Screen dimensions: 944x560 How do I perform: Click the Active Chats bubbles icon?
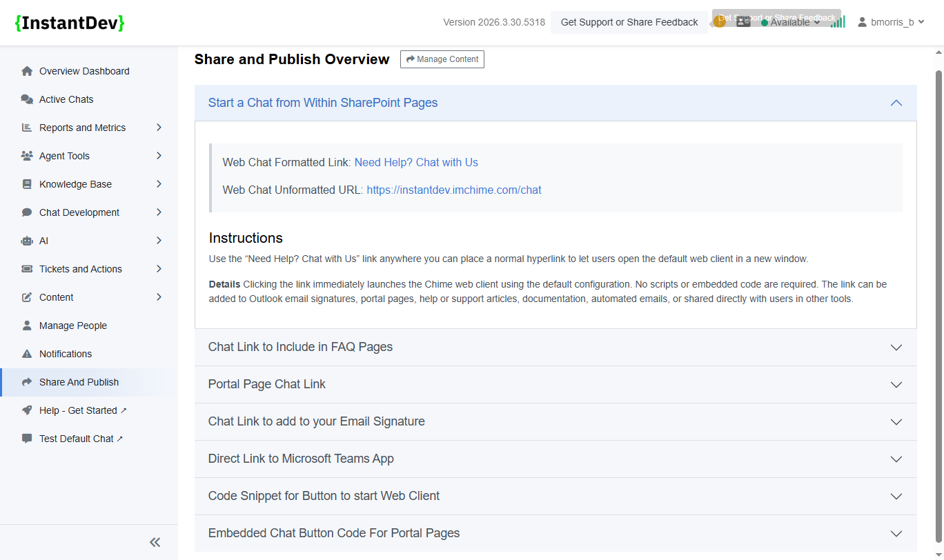[x=27, y=99]
